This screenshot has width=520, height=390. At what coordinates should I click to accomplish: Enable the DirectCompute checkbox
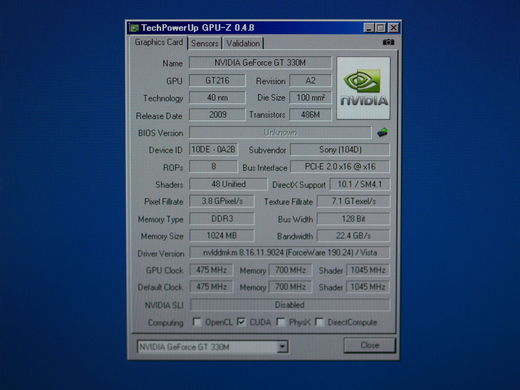[319, 322]
